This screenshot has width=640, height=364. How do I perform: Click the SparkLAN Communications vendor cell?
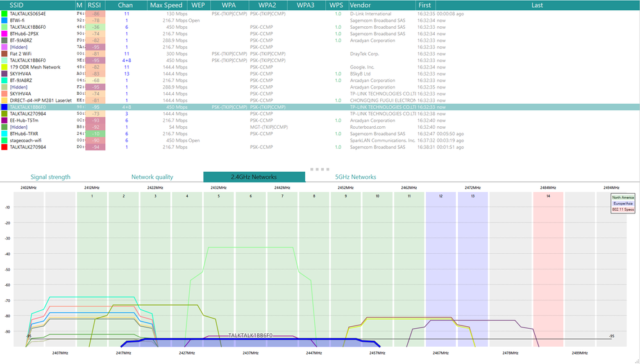point(382,140)
